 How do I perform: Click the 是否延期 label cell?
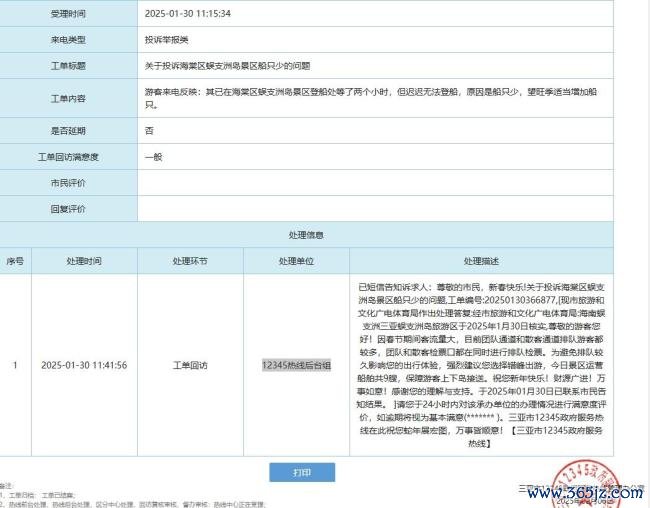pos(68,131)
